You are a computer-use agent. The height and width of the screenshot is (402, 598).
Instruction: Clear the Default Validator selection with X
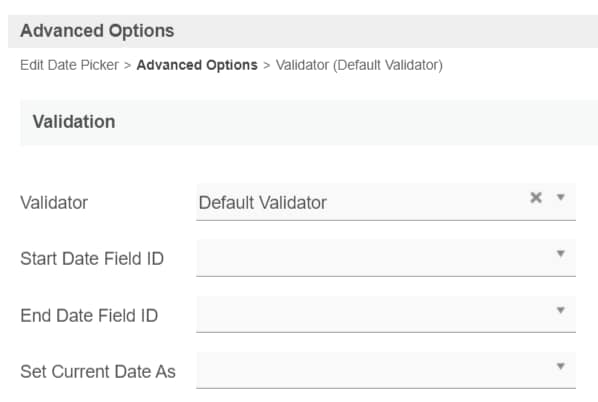click(536, 198)
